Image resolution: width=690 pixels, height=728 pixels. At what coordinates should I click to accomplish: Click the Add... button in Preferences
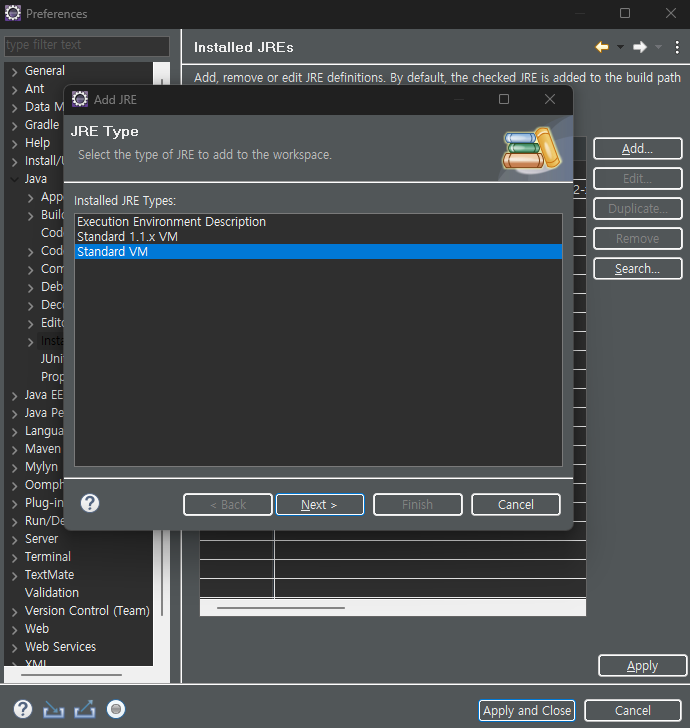[638, 149]
